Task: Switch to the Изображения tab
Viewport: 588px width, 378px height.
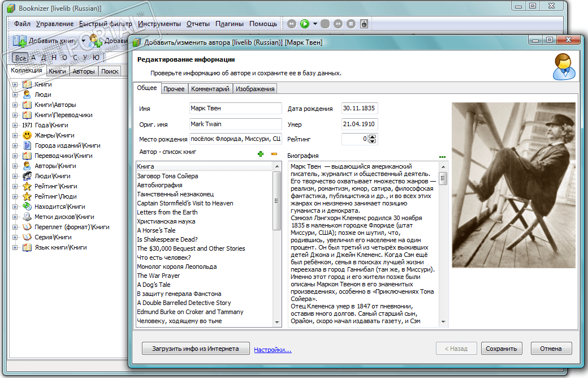Action: coord(255,89)
